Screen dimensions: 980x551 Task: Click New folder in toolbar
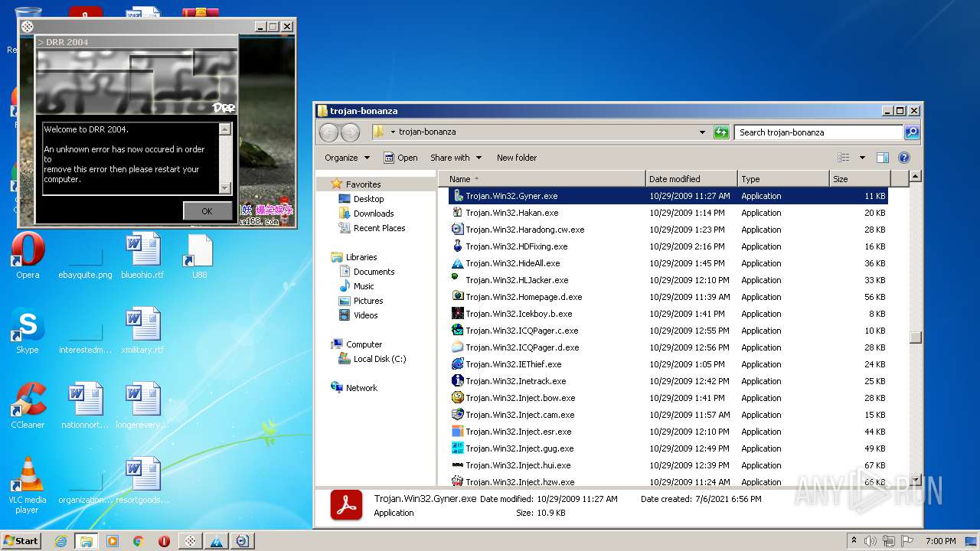(x=517, y=158)
